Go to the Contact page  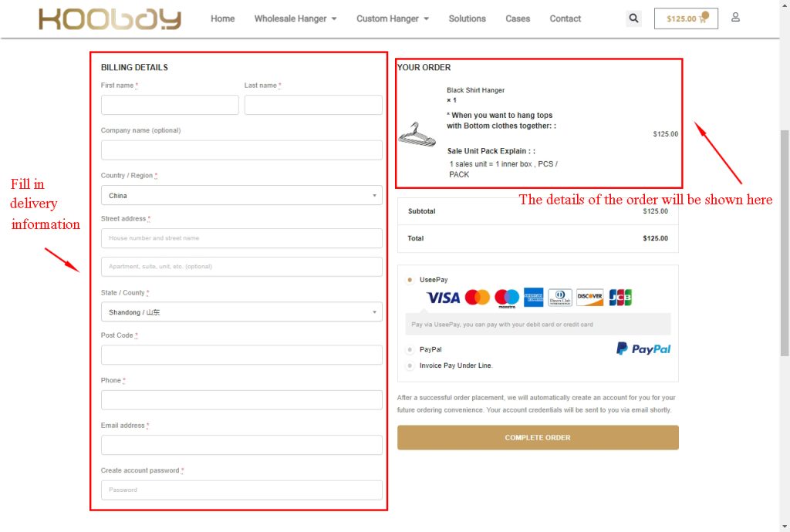[x=565, y=19]
